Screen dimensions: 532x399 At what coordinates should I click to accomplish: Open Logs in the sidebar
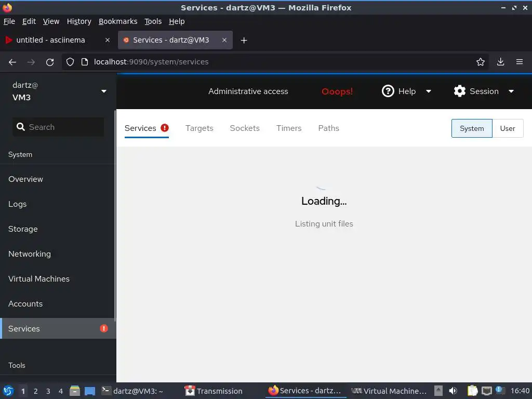[58, 204]
